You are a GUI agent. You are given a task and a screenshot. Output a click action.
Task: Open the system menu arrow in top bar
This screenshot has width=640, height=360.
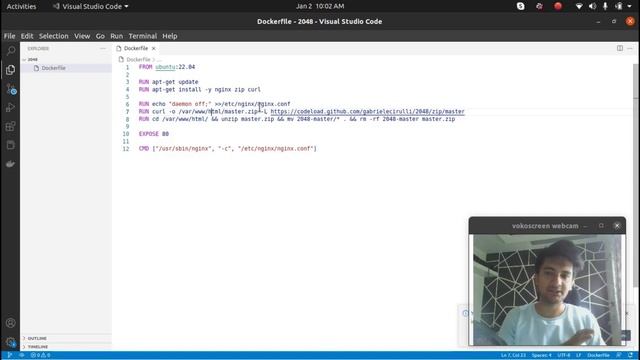629,6
